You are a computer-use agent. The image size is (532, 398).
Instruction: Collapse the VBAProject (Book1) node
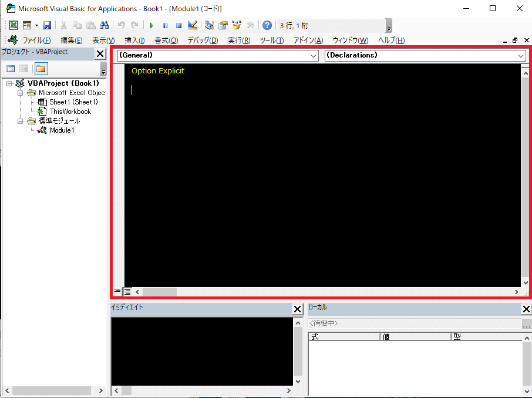coord(9,83)
